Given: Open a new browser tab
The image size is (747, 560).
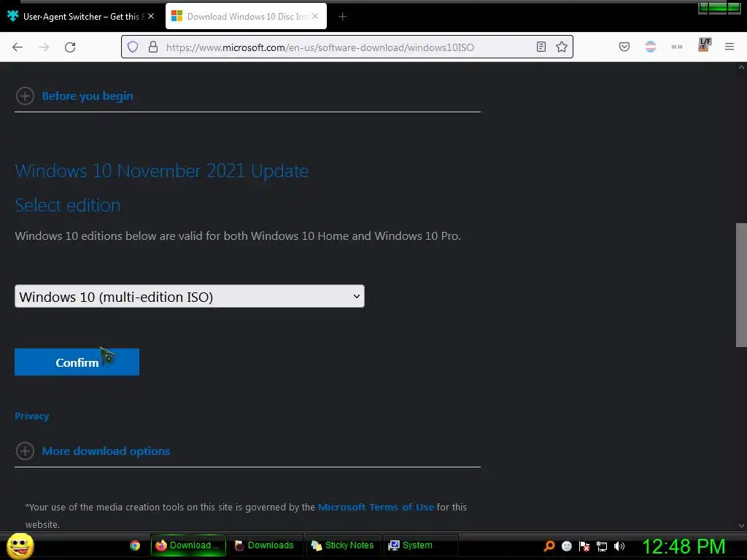Looking at the screenshot, I should pyautogui.click(x=343, y=17).
